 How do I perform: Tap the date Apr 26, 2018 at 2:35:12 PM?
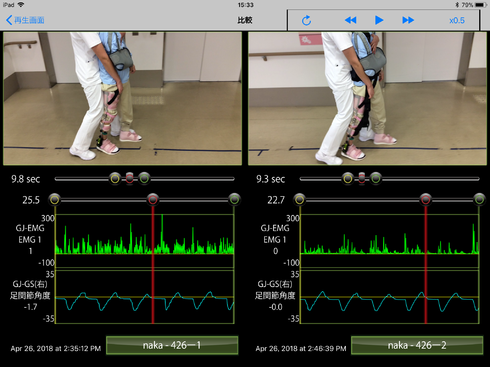coord(56,349)
